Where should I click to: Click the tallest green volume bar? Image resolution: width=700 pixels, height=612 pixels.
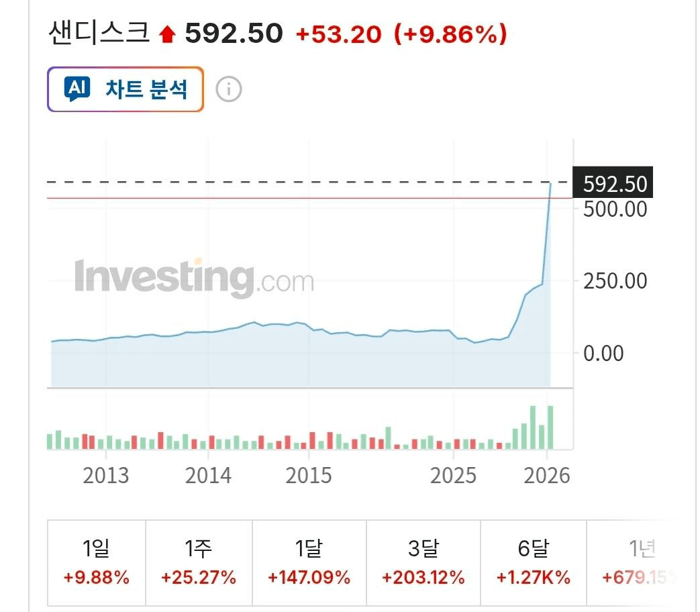point(550,427)
